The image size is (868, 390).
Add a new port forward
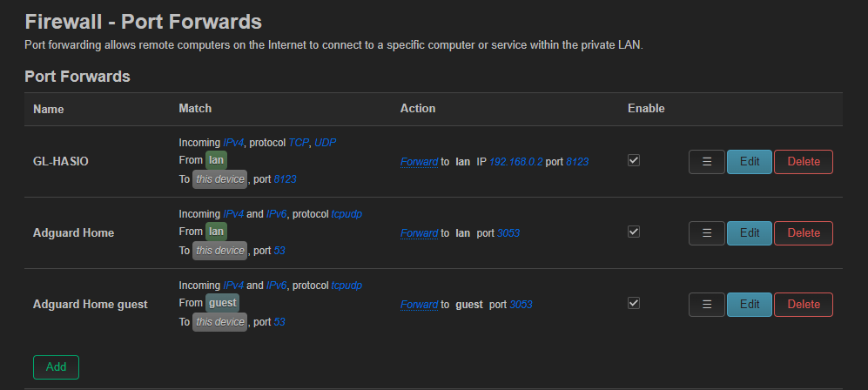coord(56,367)
